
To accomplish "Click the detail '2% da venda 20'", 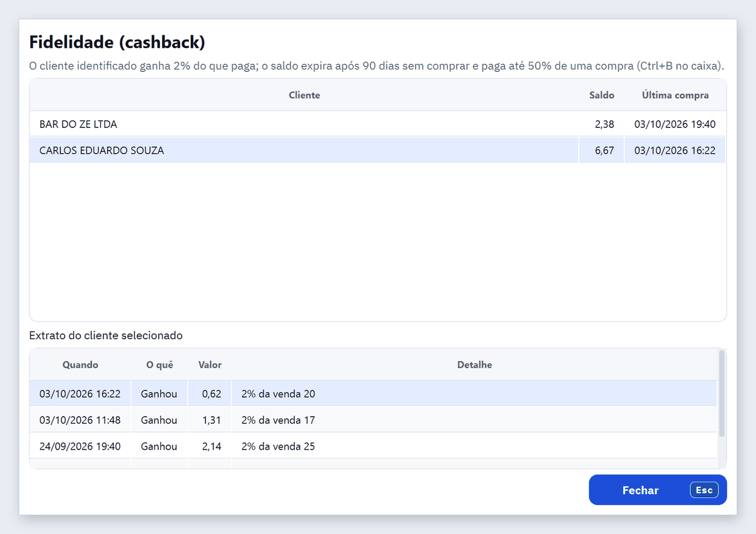I will point(278,394).
